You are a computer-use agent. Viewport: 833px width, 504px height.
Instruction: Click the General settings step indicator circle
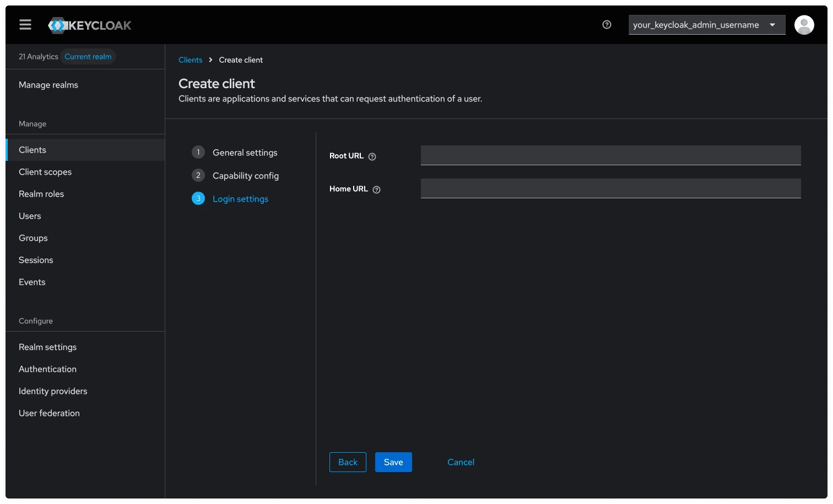(198, 152)
